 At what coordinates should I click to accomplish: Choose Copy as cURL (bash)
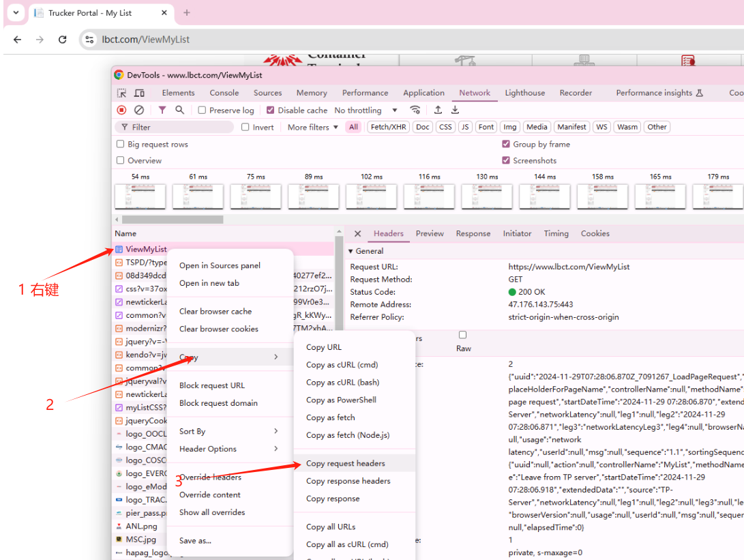coord(355,382)
